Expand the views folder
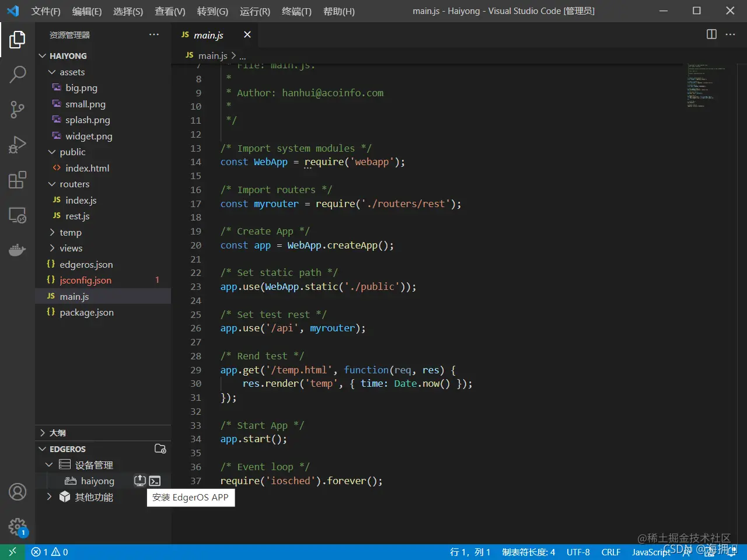Screen dimensions: 747x560 coord(103,249)
